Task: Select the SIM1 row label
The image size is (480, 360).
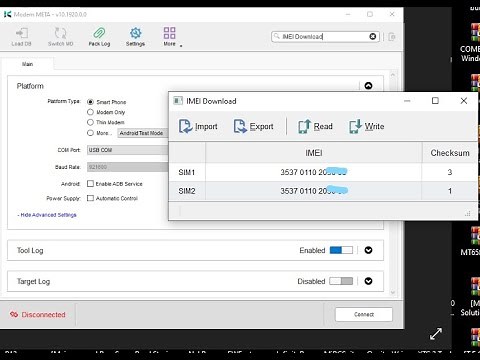Action: tap(187, 172)
